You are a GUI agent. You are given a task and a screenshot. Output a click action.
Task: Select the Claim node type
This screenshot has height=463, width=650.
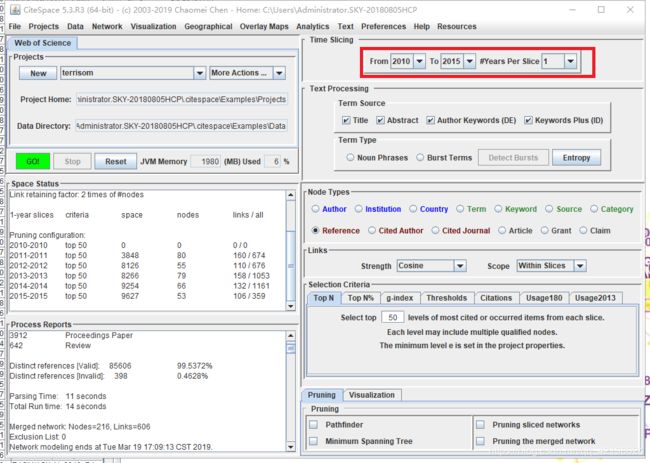[583, 230]
